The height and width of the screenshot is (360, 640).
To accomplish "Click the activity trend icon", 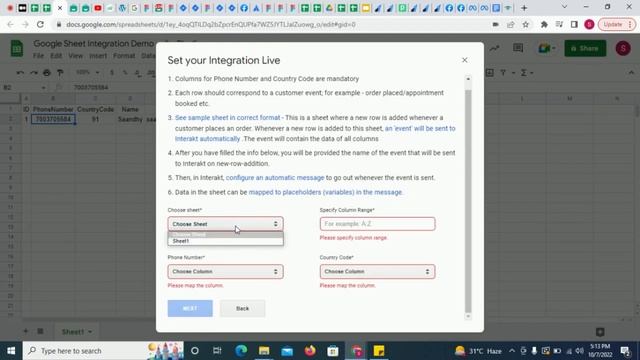I will (495, 48).
